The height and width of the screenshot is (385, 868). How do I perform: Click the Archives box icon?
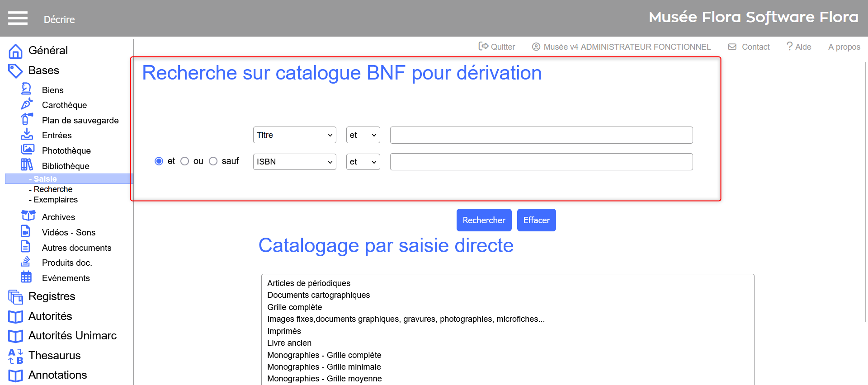[28, 216]
